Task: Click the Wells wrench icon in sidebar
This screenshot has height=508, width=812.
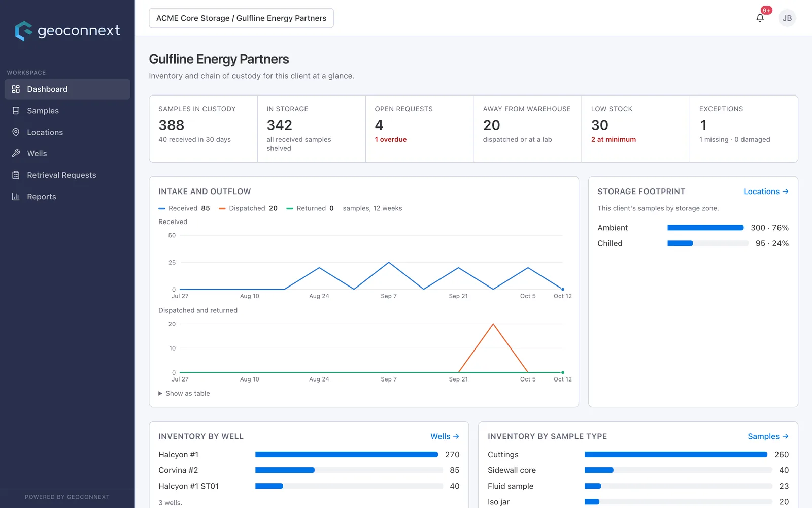Action: tap(16, 153)
